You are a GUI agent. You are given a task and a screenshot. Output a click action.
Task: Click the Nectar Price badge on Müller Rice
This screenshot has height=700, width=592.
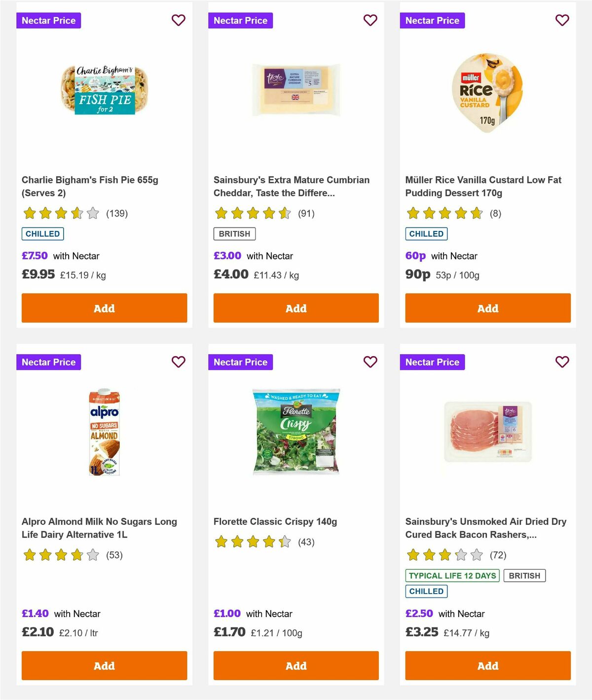pos(433,20)
